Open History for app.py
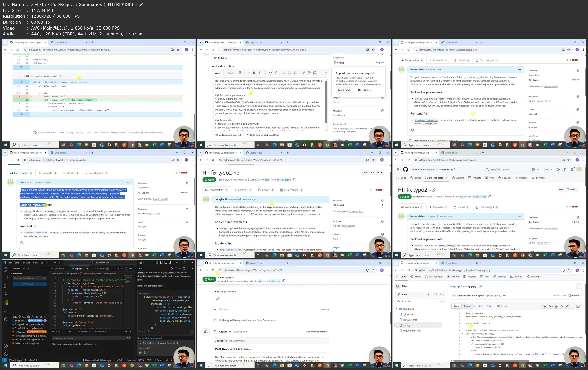The width and height of the screenshot is (588, 370). pyautogui.click(x=574, y=295)
